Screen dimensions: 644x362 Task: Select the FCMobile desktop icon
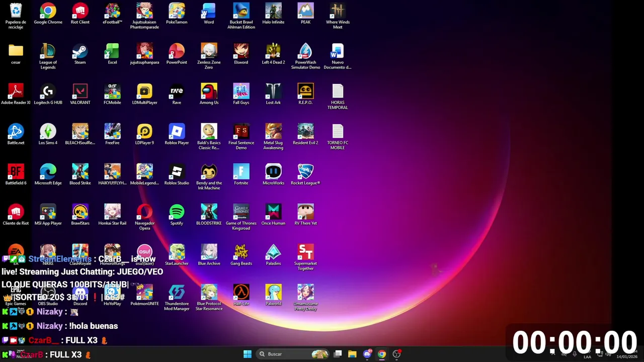[x=112, y=94]
